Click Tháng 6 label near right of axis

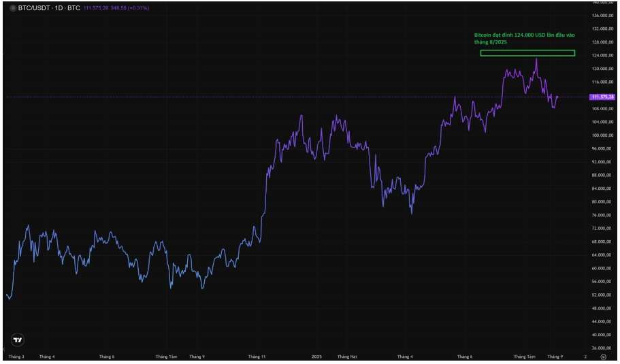pos(465,357)
